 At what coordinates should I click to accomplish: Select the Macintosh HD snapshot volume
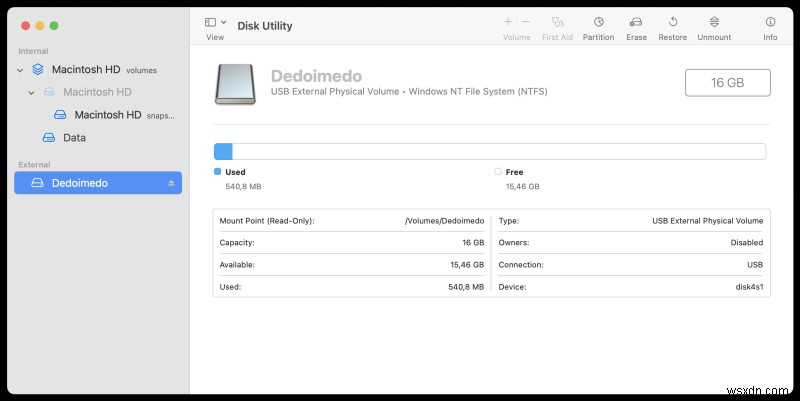[98, 115]
